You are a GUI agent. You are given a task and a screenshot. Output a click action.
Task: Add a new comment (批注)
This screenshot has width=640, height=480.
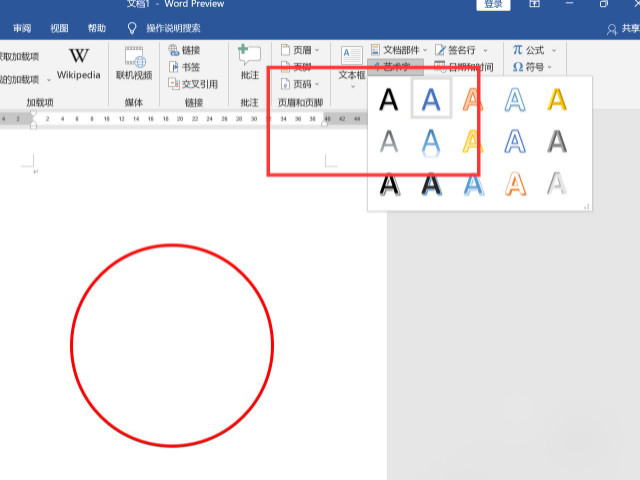point(249,62)
